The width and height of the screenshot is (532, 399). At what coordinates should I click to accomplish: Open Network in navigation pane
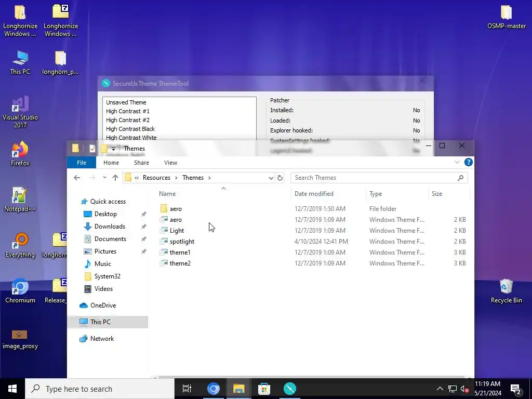pos(102,339)
